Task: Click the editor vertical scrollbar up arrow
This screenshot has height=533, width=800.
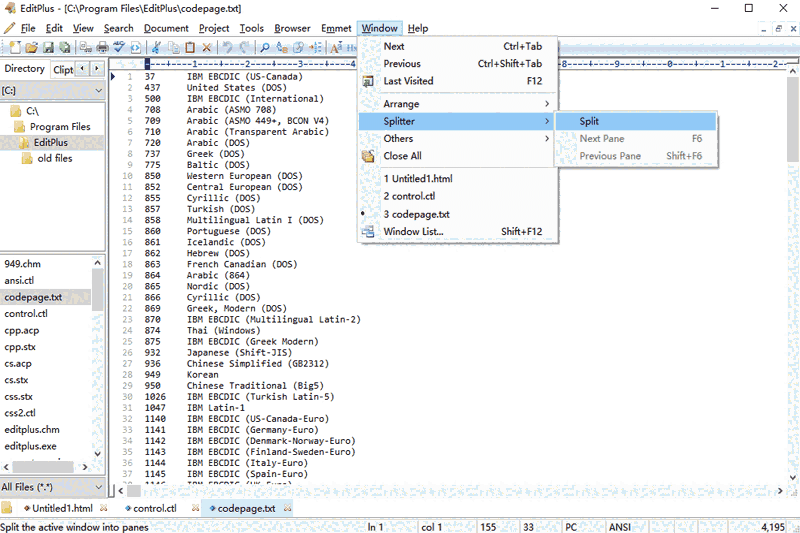Action: coord(792,72)
